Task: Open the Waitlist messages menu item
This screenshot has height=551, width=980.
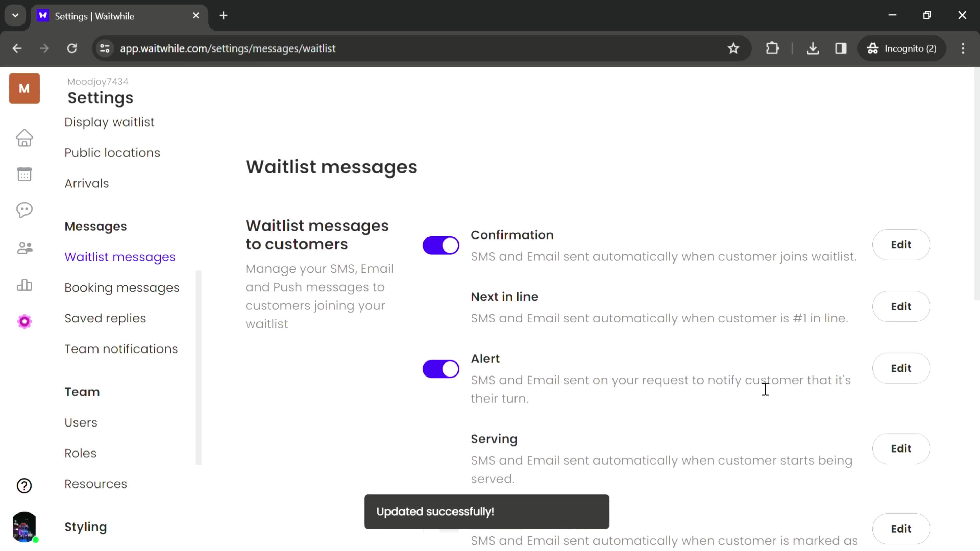Action: point(120,257)
